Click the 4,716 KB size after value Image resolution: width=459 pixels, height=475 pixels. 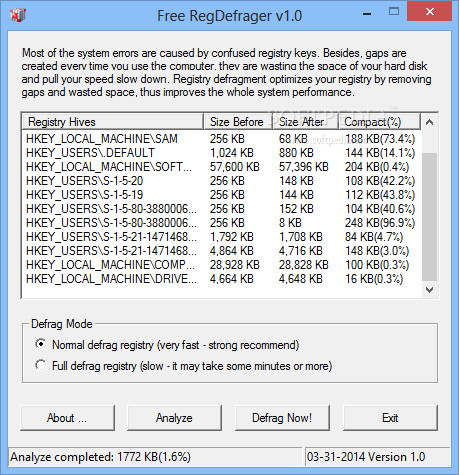point(301,251)
